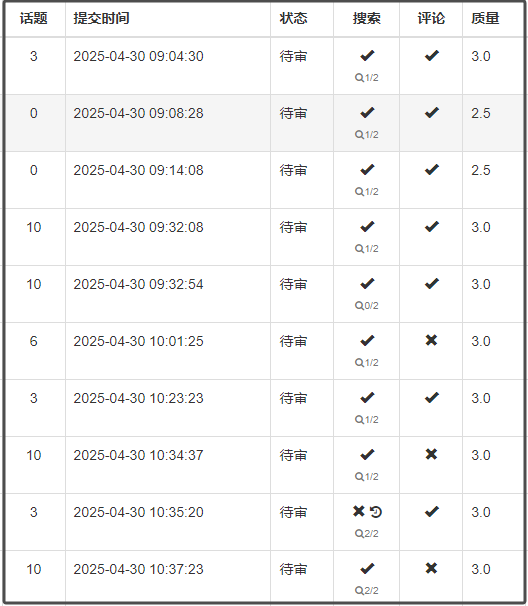
Task: Click the search X mark in 10:35:20 row
Action: [359, 511]
